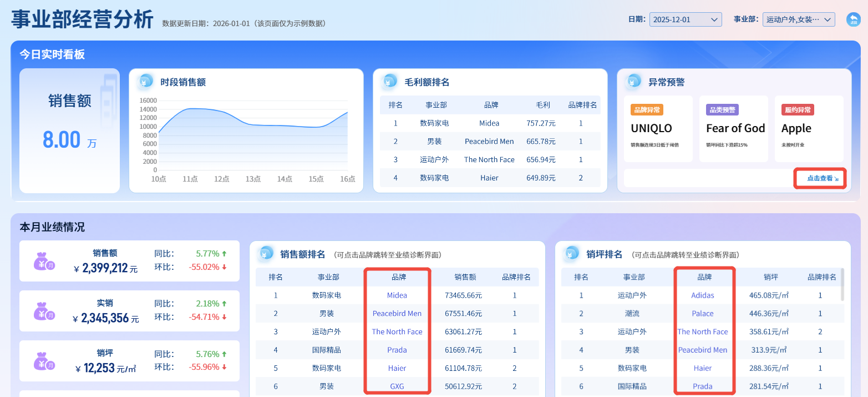Click red down arrow next to -54.71%
The width and height of the screenshot is (868, 397).
[224, 317]
